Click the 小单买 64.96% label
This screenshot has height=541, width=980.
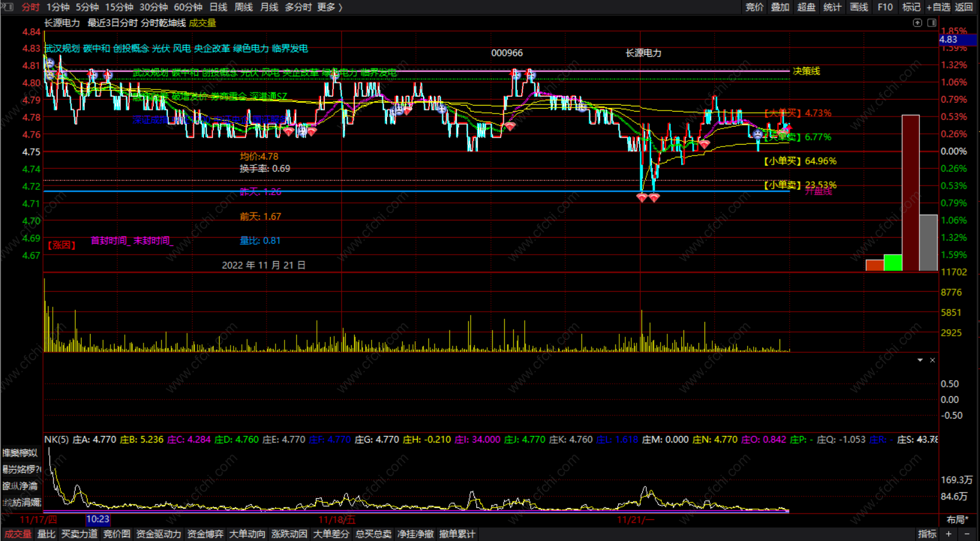[x=800, y=161]
